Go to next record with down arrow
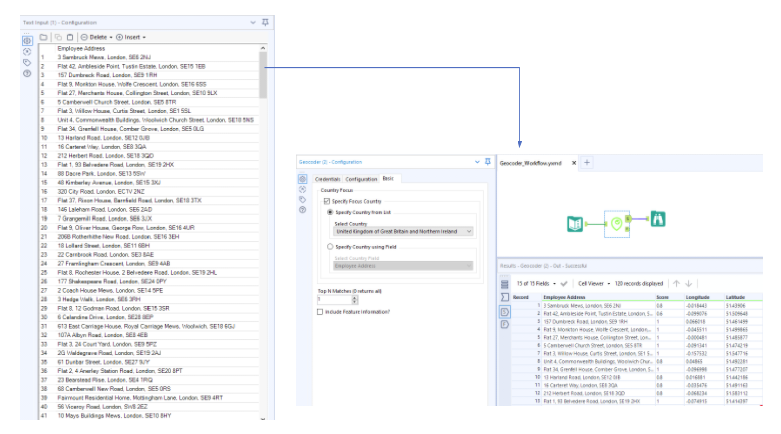Image resolution: width=781 pixels, height=434 pixels. (688, 284)
